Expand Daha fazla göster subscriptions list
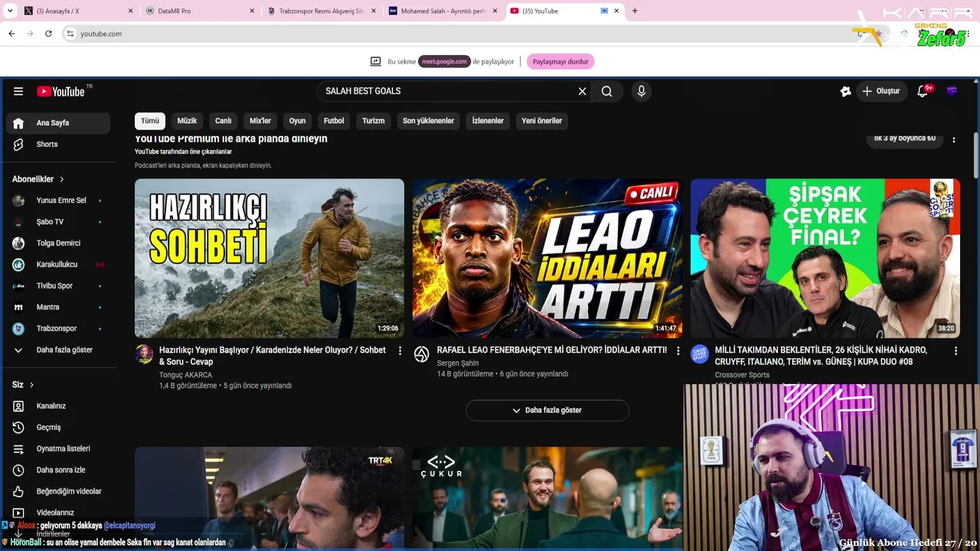Viewport: 980px width, 551px height. click(x=58, y=350)
